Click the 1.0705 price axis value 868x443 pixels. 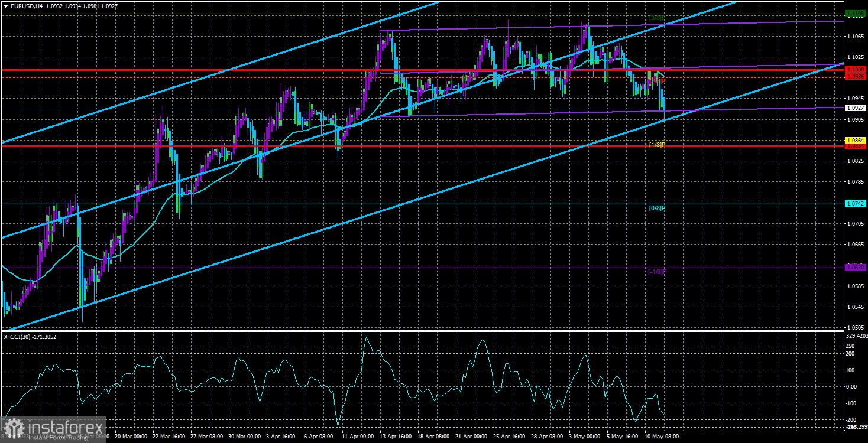coord(856,224)
